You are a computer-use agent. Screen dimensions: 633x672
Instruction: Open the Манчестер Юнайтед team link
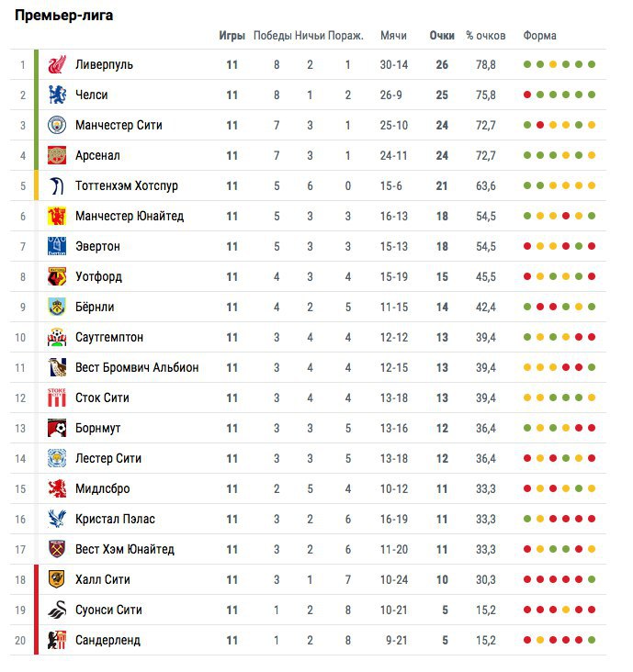[x=130, y=216]
